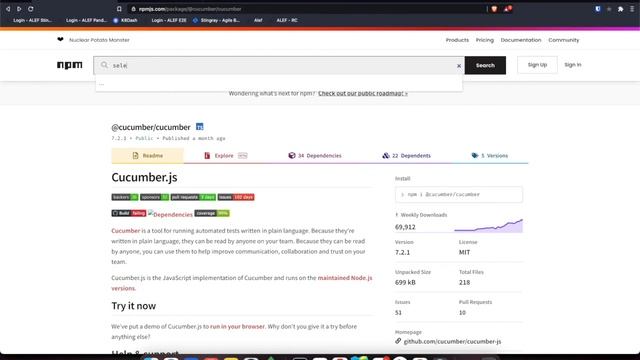Image resolution: width=640 pixels, height=360 pixels.
Task: Open the extensions puzzle icon
Action: [x=620, y=9]
